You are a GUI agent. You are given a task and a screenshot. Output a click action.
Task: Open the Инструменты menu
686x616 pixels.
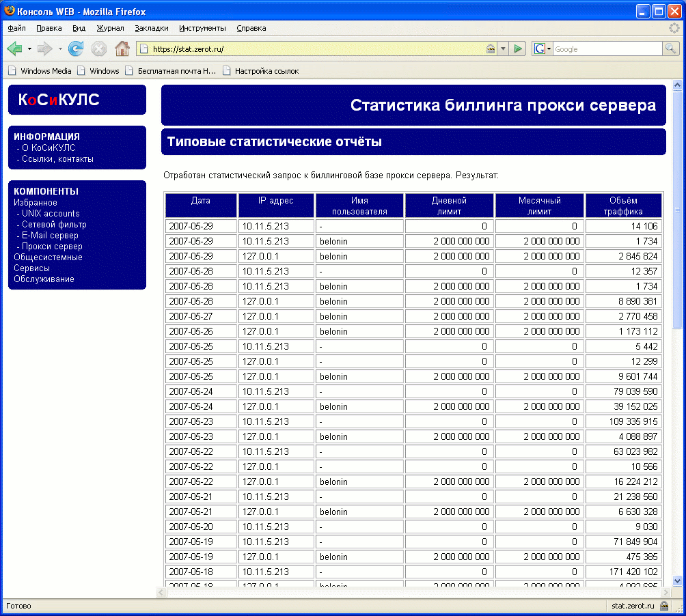(x=202, y=28)
